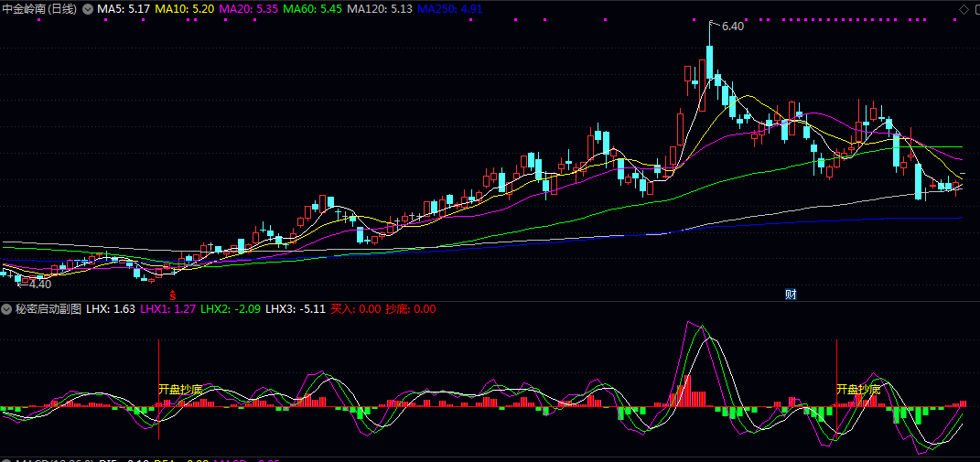The width and height of the screenshot is (980, 462).
Task: Click the LHX1 magenta value label
Action: pyautogui.click(x=167, y=309)
